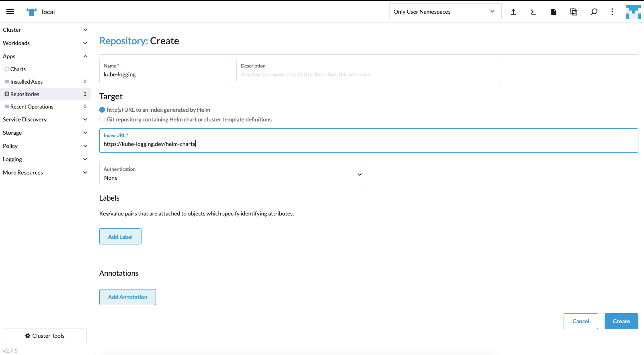Download the KubeConfig file icon
The image size is (644, 355).
click(554, 12)
